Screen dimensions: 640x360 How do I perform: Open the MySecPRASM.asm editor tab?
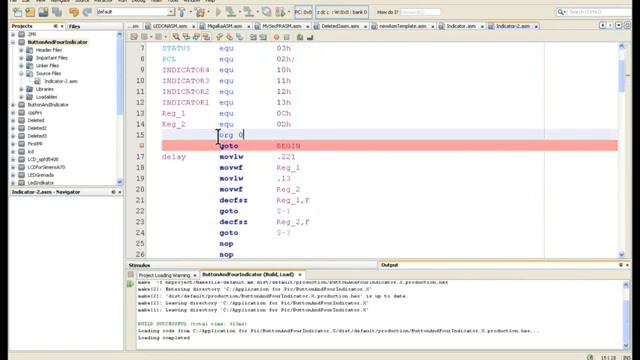click(x=282, y=26)
